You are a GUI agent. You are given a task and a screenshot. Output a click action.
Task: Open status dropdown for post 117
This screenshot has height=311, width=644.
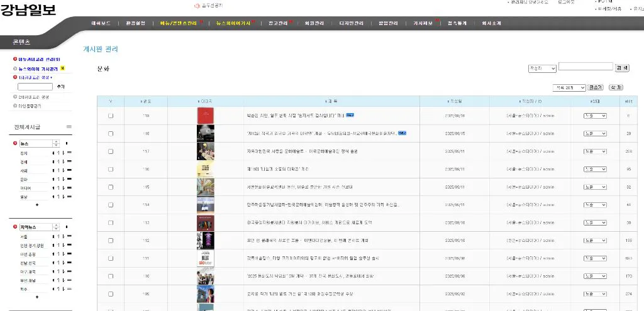(x=595, y=151)
